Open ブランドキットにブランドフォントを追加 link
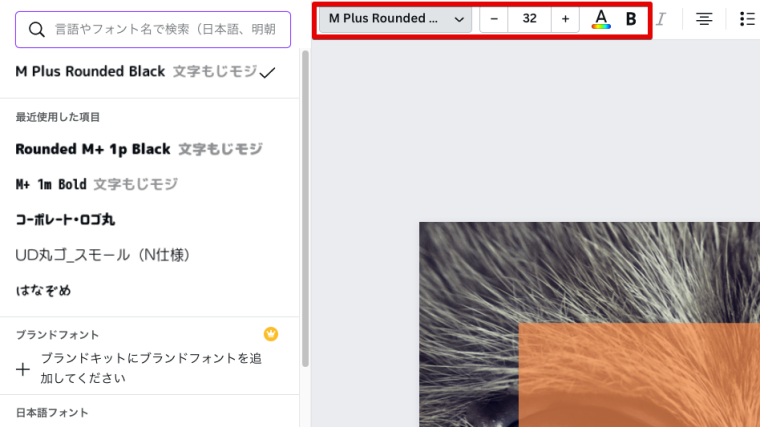 point(151,368)
